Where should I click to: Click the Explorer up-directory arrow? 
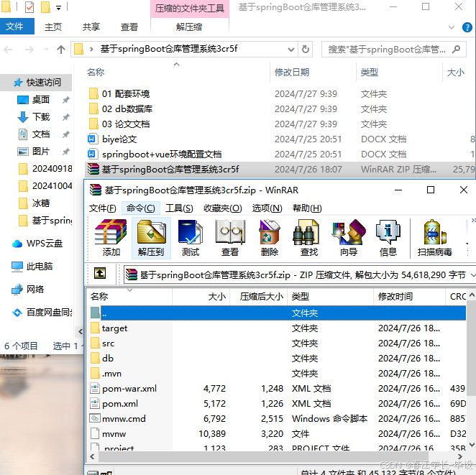(61, 49)
